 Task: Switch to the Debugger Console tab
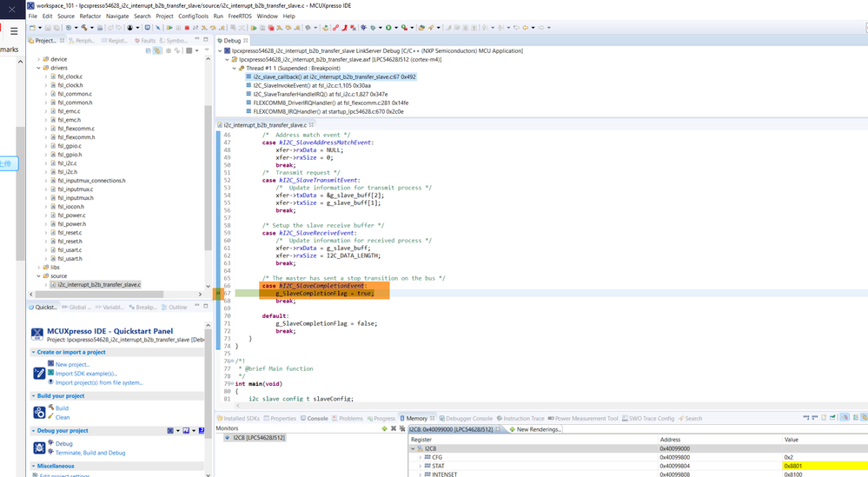469,418
